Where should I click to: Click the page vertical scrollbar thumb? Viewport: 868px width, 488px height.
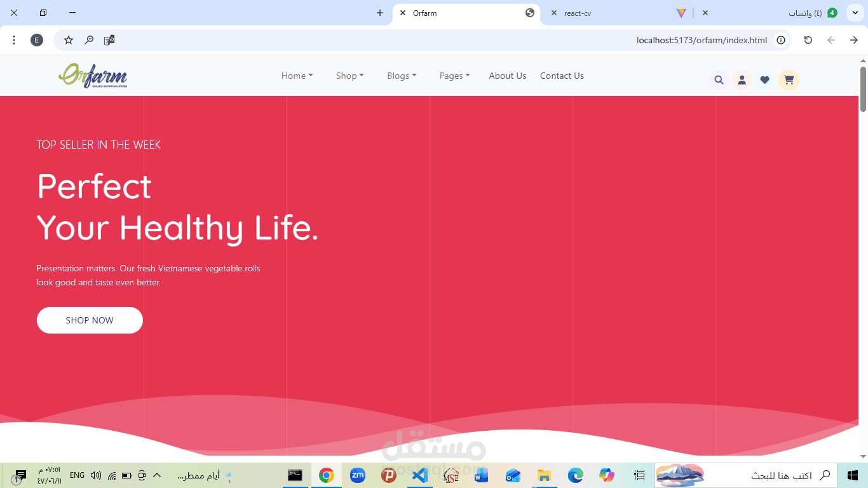point(863,89)
